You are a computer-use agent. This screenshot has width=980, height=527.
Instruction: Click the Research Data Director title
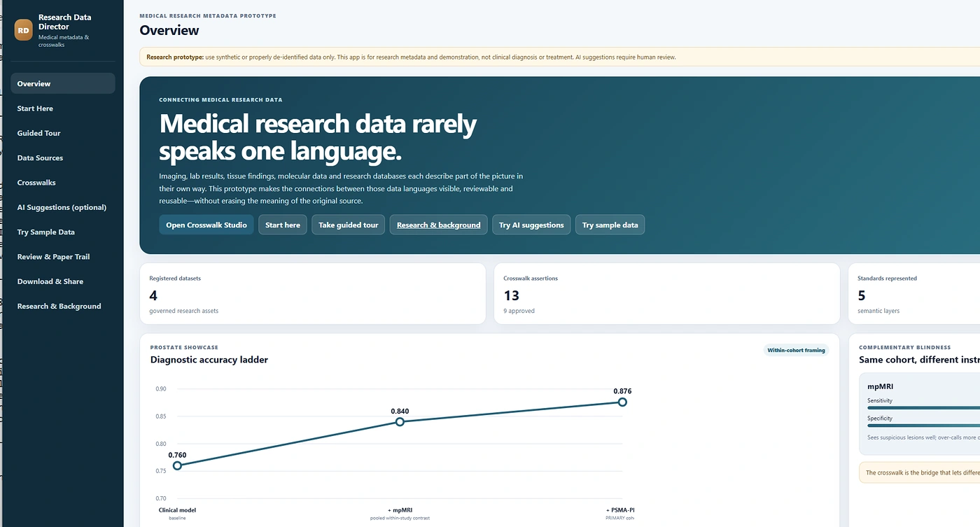pyautogui.click(x=64, y=22)
